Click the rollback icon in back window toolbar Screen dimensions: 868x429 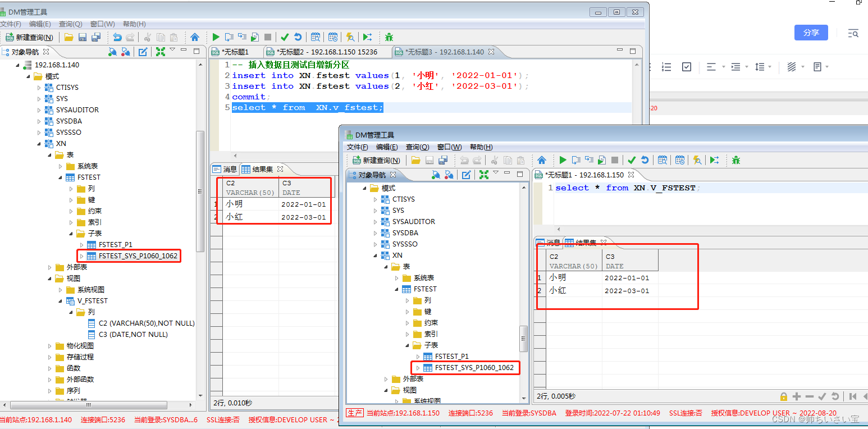click(x=298, y=38)
